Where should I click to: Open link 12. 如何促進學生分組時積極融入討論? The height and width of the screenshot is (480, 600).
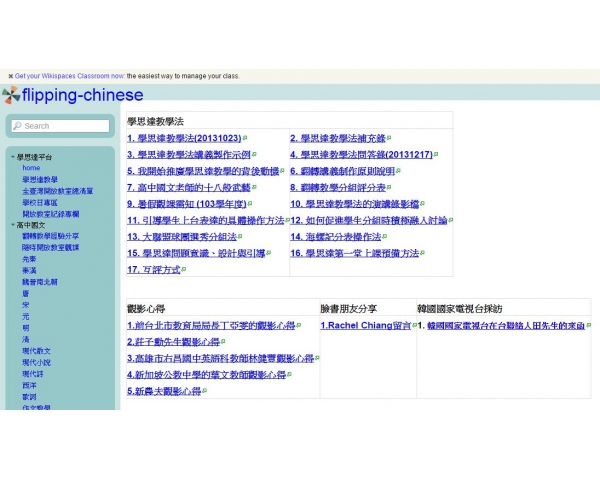tap(369, 220)
